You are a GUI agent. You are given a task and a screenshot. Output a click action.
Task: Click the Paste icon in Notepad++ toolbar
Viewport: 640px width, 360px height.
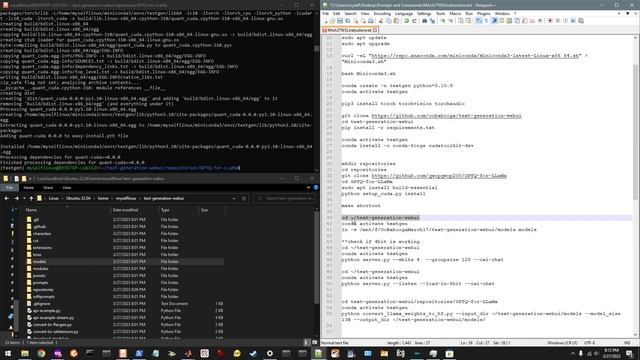tap(396, 20)
